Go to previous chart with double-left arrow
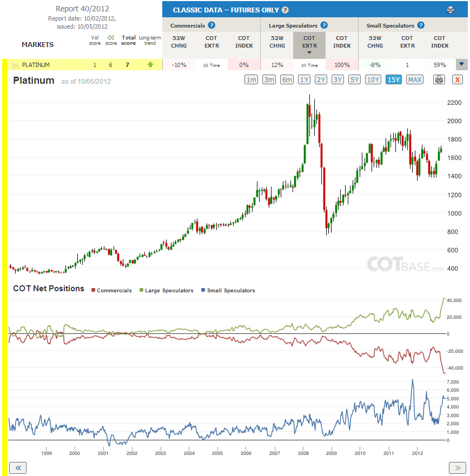The width and height of the screenshot is (470, 476). (18, 467)
